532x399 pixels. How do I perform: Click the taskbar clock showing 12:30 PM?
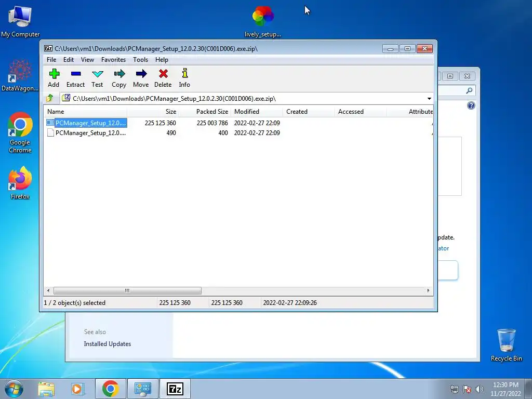506,389
